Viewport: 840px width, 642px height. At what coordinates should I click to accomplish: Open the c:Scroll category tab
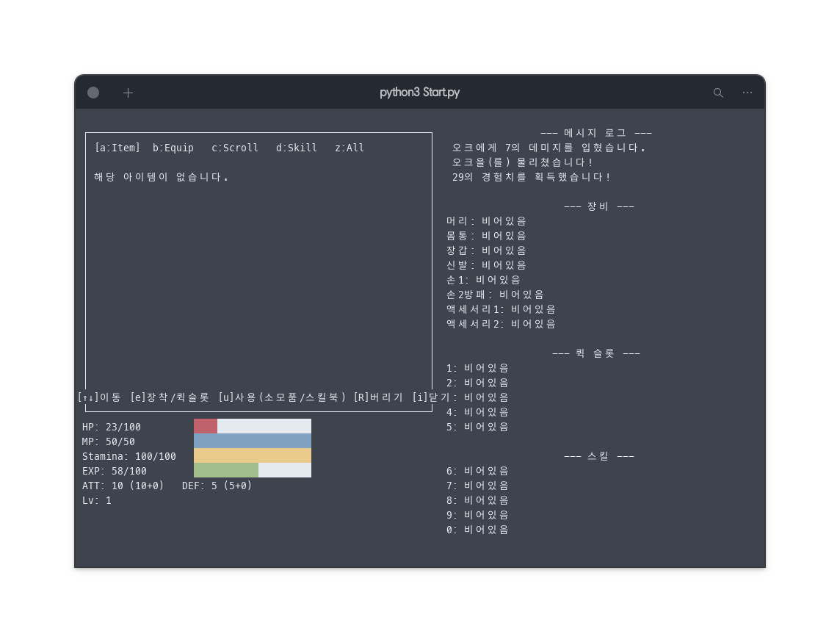coord(235,148)
